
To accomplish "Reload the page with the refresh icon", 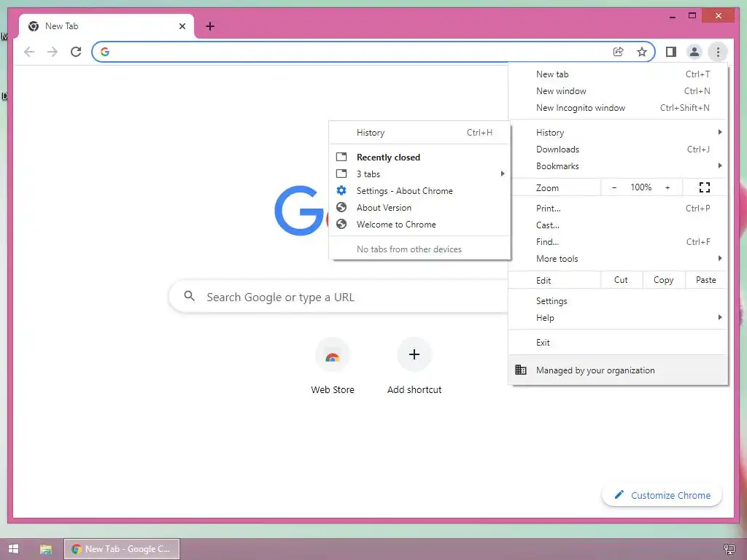I will coord(76,52).
